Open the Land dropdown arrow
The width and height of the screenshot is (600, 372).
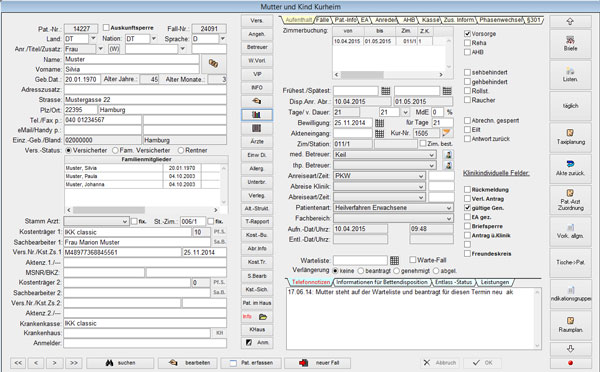click(93, 39)
